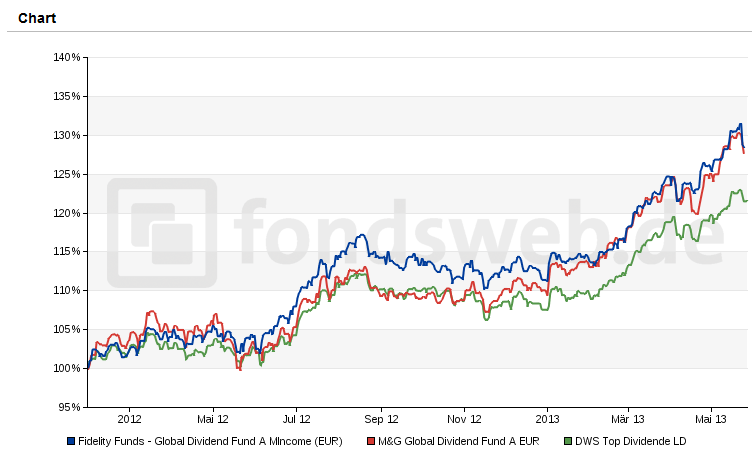752x464 pixels.
Task: Click the Mär 13 x-axis label
Action: pyautogui.click(x=628, y=420)
